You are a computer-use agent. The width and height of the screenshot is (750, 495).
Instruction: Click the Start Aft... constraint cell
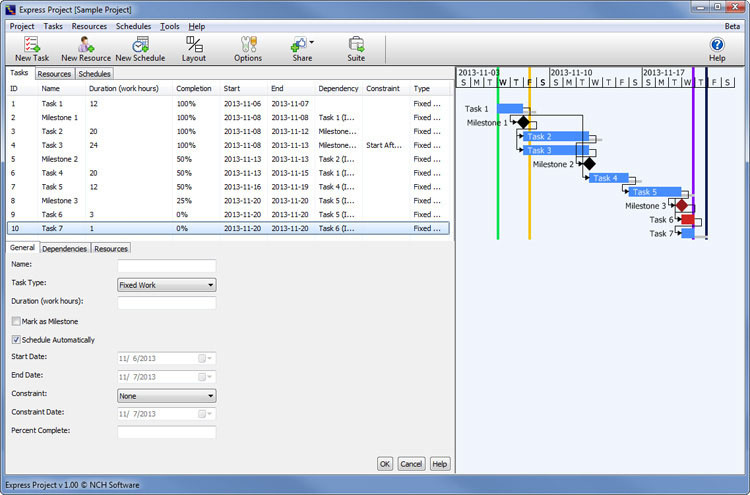pos(384,145)
